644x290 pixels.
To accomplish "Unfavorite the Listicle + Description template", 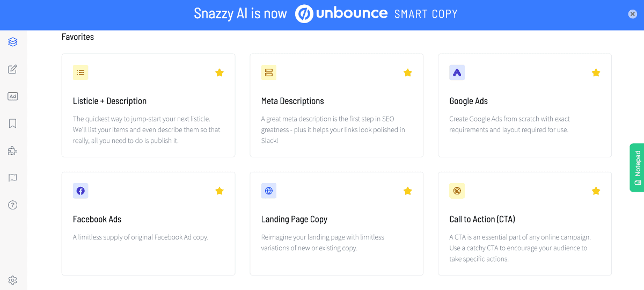I will tap(219, 73).
